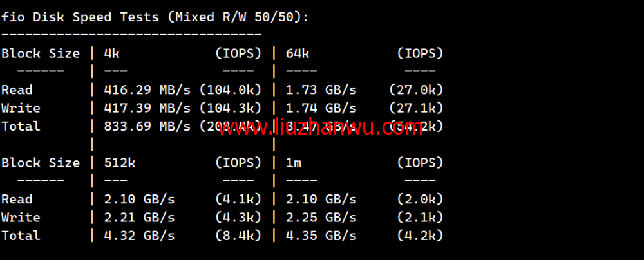Select the 64k read speed 1.73 GB/s

click(321, 90)
